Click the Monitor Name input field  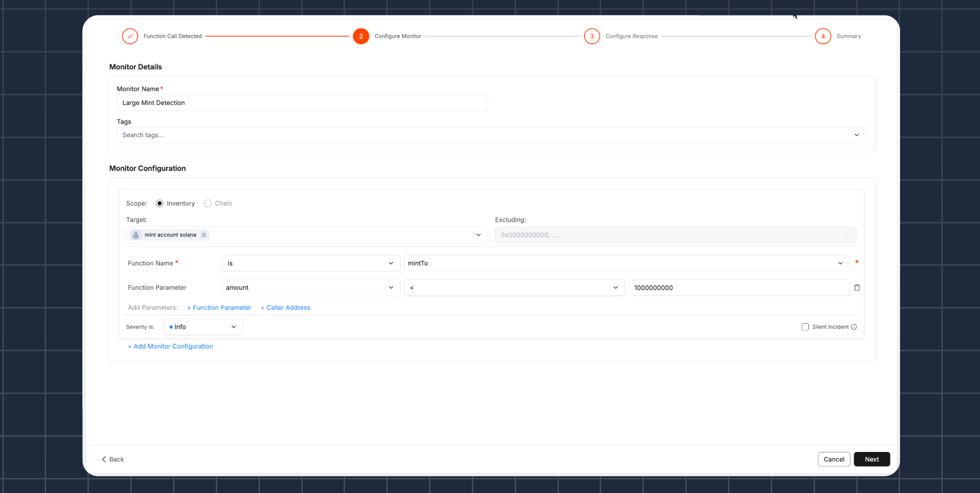pos(302,103)
